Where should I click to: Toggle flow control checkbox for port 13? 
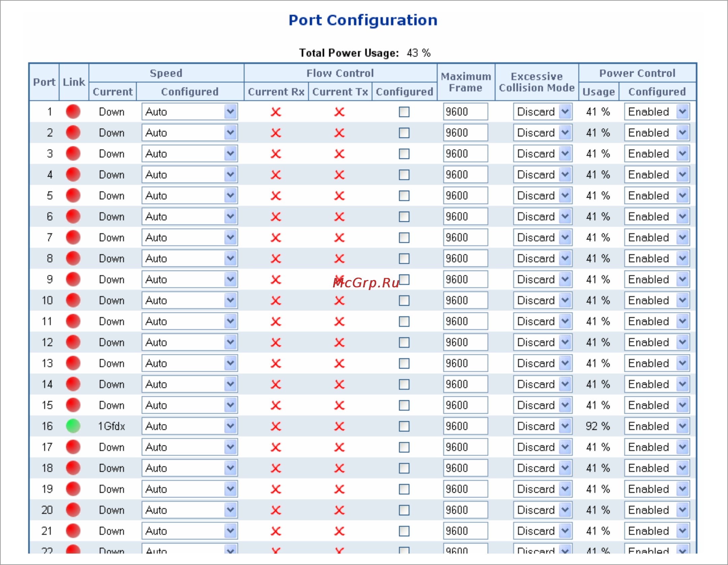coord(404,363)
